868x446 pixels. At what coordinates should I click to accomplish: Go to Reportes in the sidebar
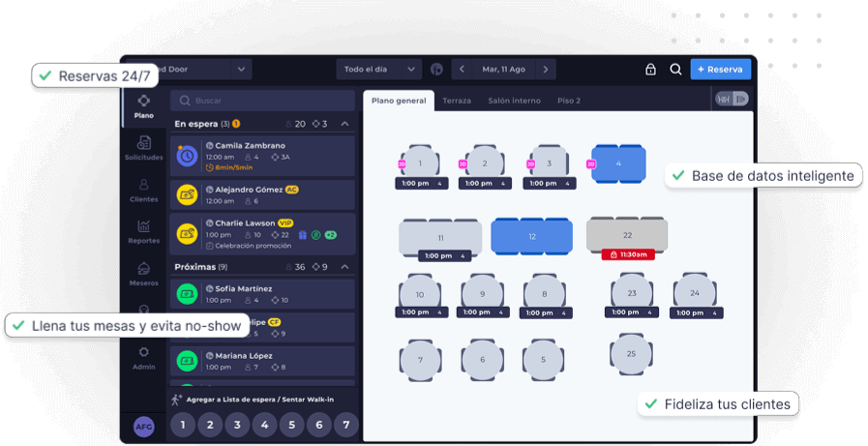click(143, 231)
